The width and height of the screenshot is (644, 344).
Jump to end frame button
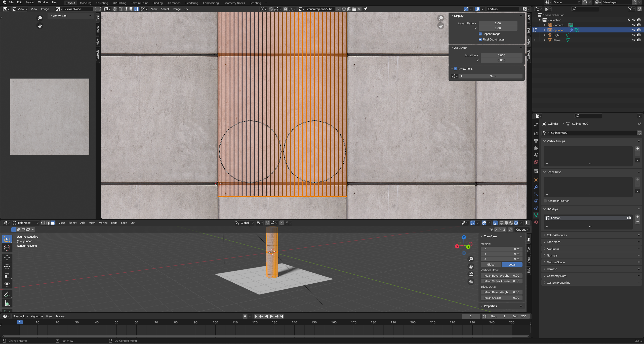point(282,316)
